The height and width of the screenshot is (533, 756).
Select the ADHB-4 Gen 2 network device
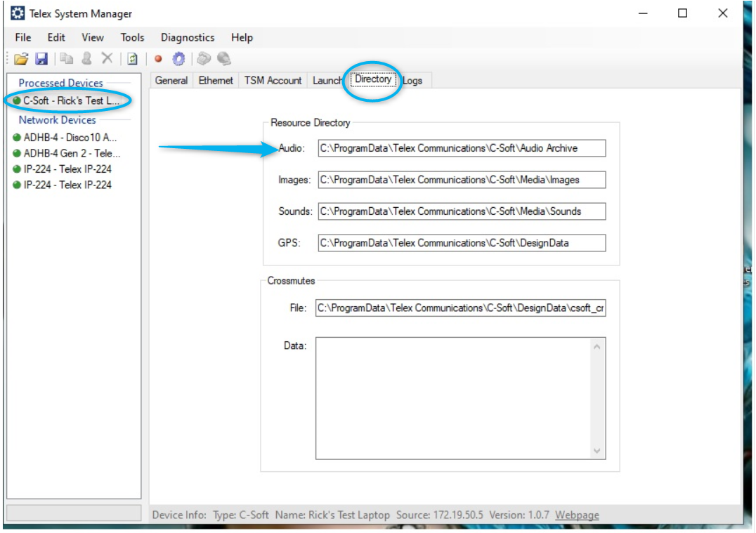(x=72, y=153)
